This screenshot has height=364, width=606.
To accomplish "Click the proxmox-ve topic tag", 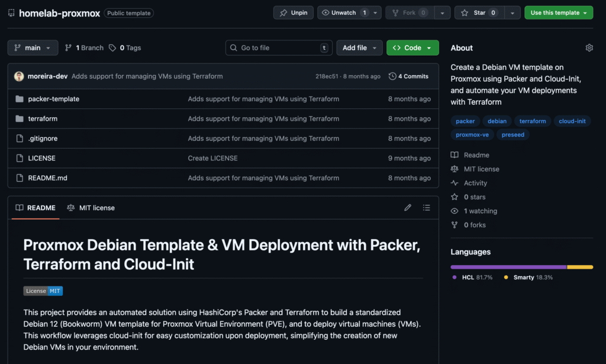I will [472, 134].
